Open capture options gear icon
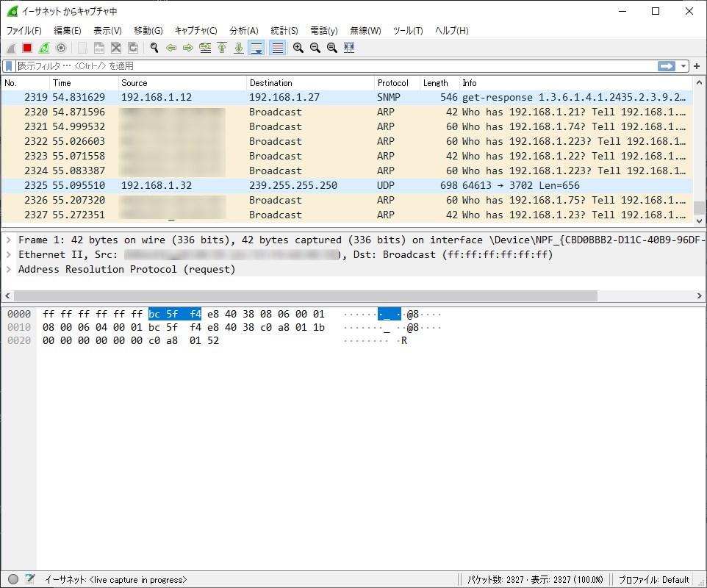This screenshot has height=588, width=707. pyautogui.click(x=61, y=48)
